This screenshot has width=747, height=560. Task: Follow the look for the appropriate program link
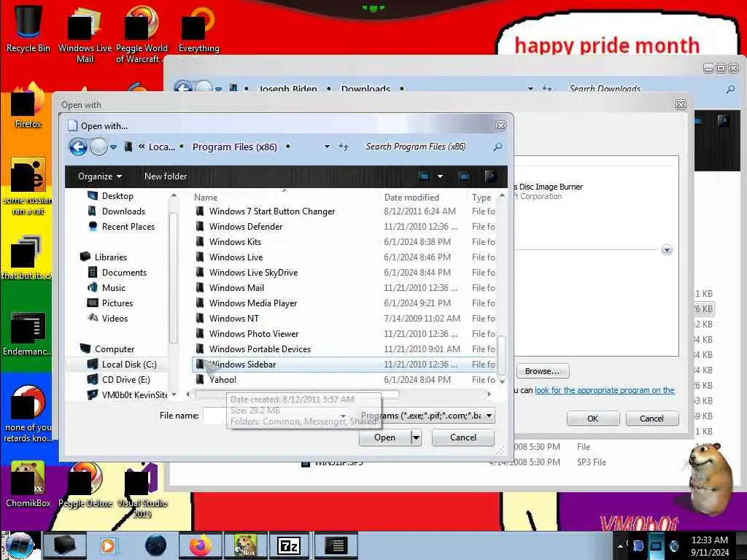(604, 390)
